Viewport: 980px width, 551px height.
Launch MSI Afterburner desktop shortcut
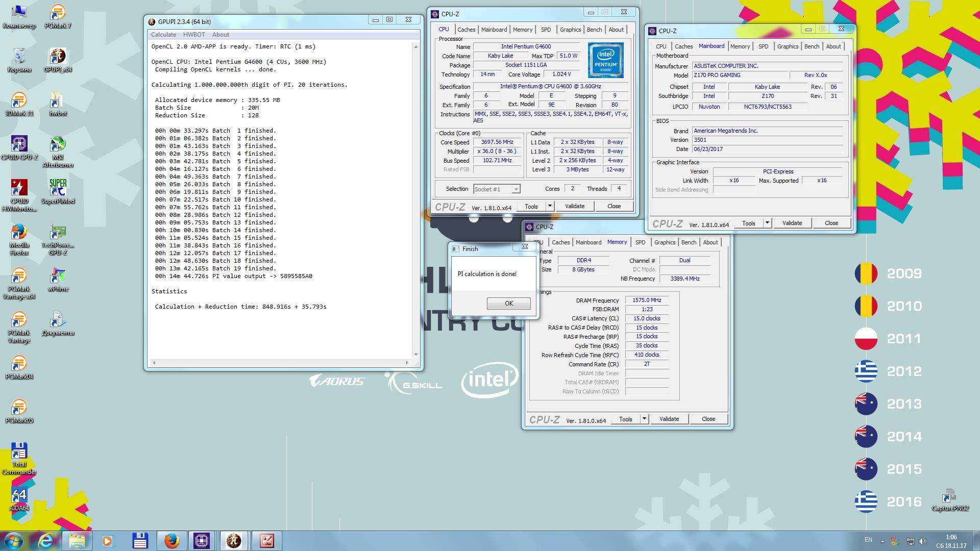(58, 152)
